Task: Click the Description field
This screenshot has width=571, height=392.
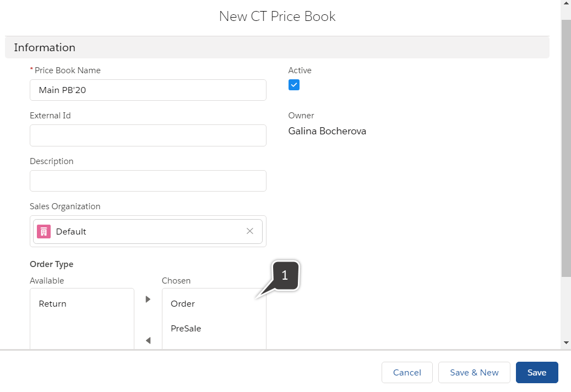Action: tap(148, 181)
